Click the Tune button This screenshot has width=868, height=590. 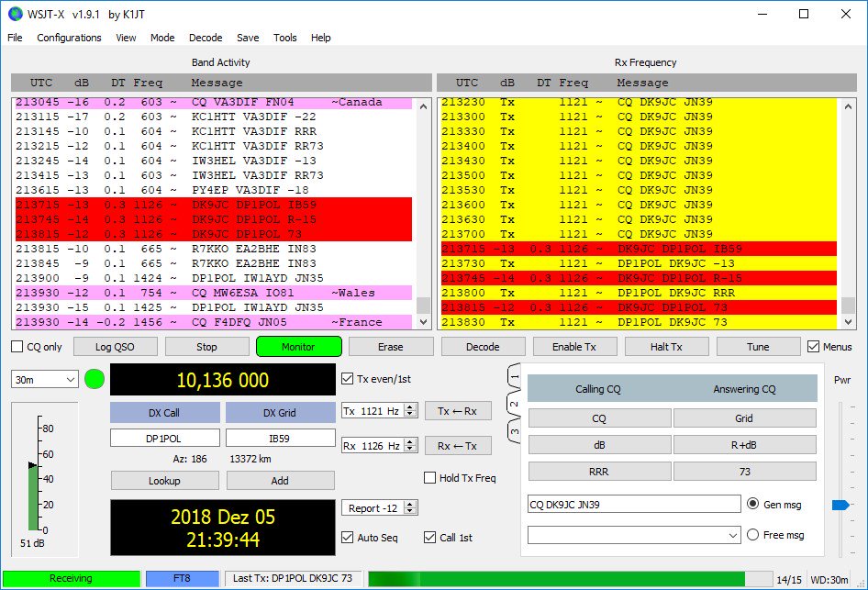coord(758,347)
